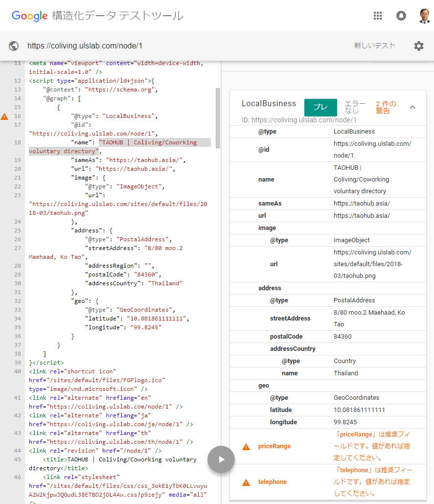Click the sameAs row in the results

(328, 204)
